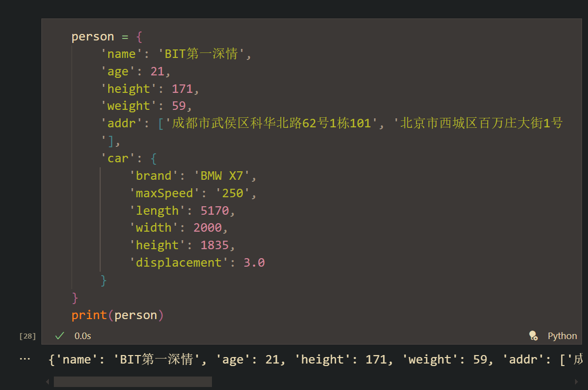Click the 0.0s execution time indicator

pyautogui.click(x=82, y=336)
